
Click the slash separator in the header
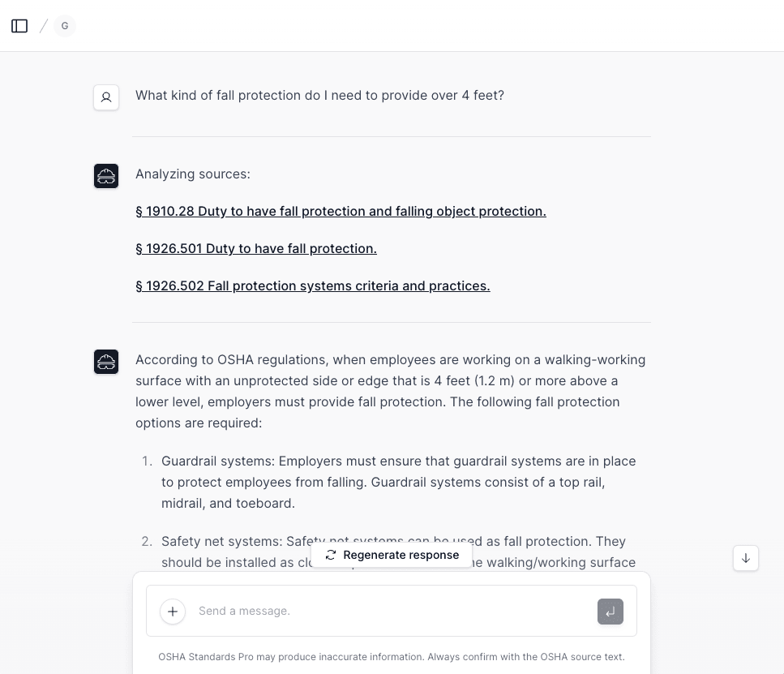(44, 26)
